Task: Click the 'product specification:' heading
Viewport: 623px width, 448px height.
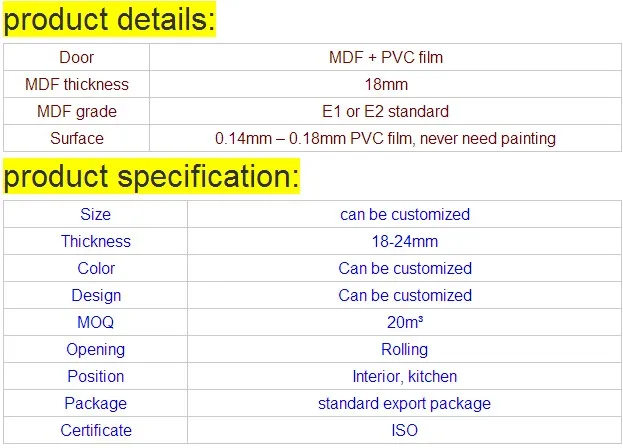Action: click(151, 178)
